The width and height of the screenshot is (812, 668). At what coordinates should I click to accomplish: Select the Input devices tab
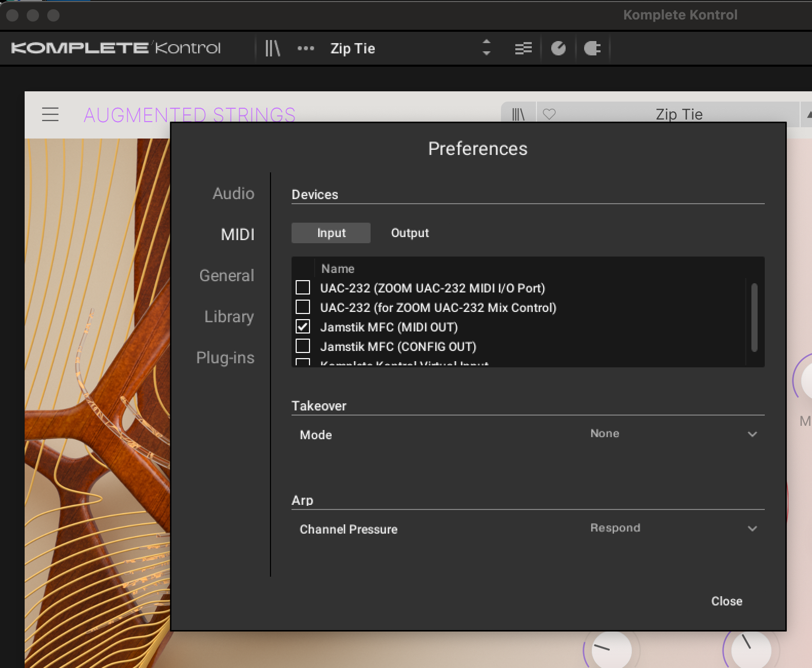click(x=331, y=233)
